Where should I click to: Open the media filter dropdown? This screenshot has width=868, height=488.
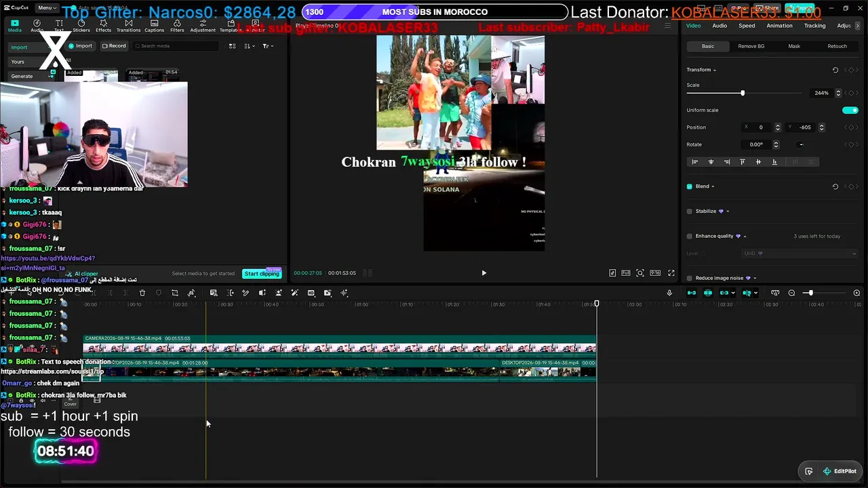tap(267, 46)
